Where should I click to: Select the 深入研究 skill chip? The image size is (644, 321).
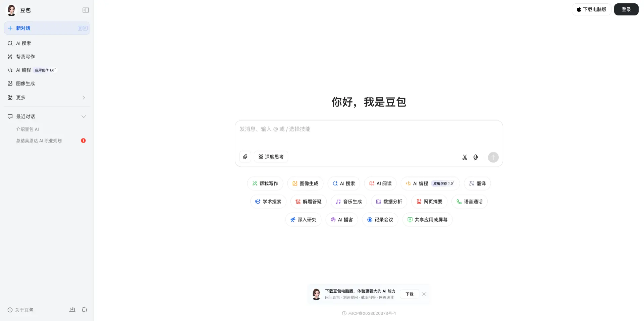(x=304, y=220)
